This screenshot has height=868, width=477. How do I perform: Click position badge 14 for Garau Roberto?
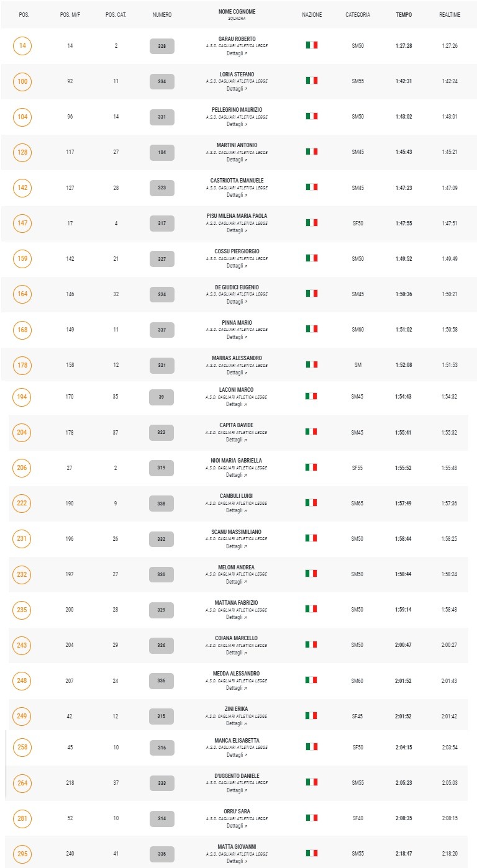tap(22, 46)
